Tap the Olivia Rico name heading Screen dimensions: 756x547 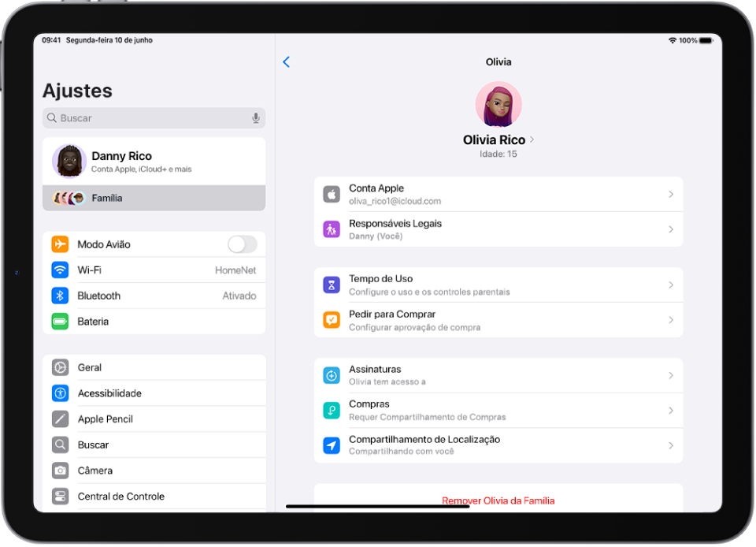(x=494, y=140)
